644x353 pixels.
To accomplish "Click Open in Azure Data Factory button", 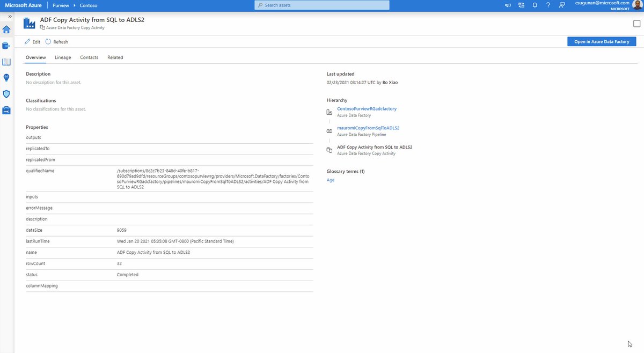I will tap(602, 41).
